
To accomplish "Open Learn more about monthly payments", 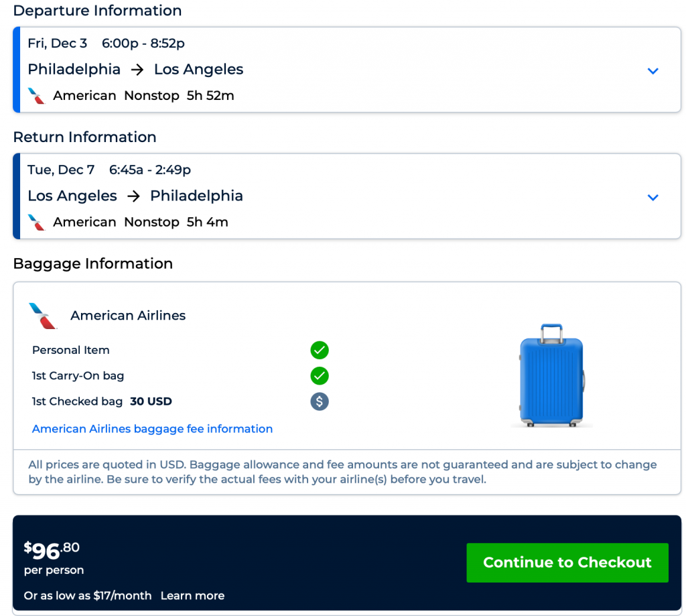I will coord(192,595).
